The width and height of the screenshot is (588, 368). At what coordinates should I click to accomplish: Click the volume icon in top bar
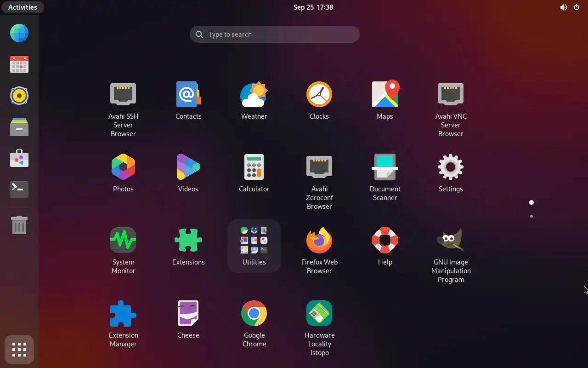click(x=564, y=7)
